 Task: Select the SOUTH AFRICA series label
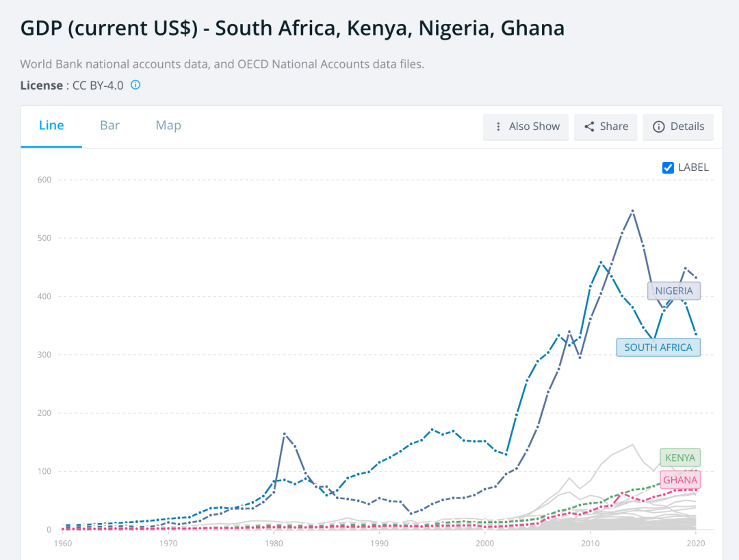point(658,347)
